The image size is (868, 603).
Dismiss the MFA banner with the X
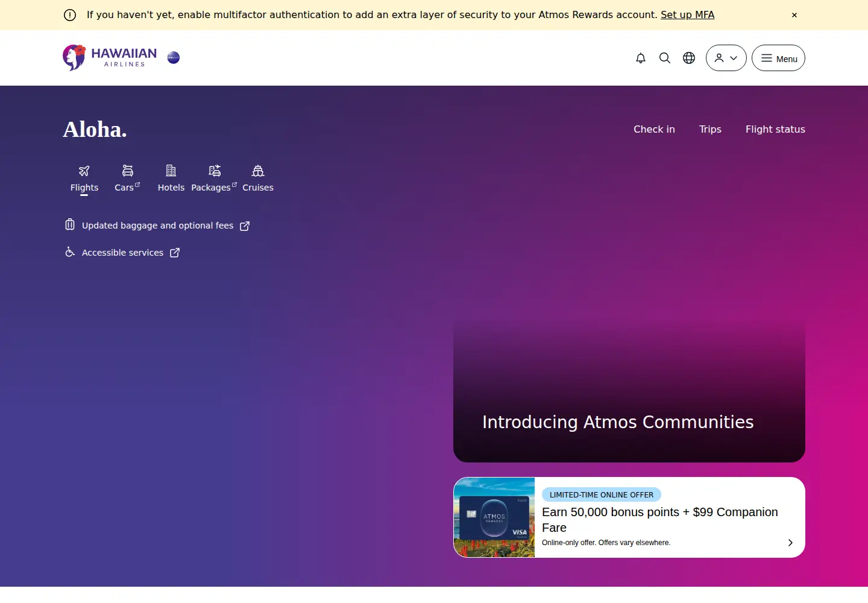click(794, 15)
